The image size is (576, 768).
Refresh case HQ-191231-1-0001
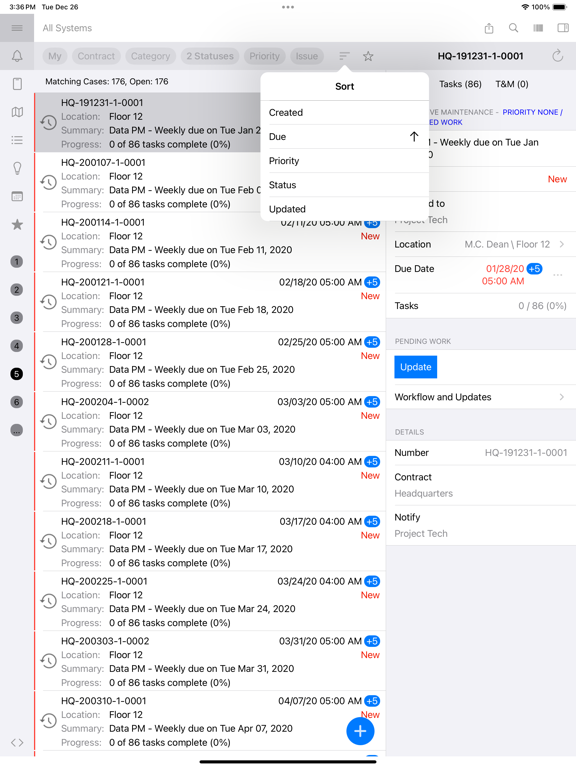pyautogui.click(x=557, y=56)
